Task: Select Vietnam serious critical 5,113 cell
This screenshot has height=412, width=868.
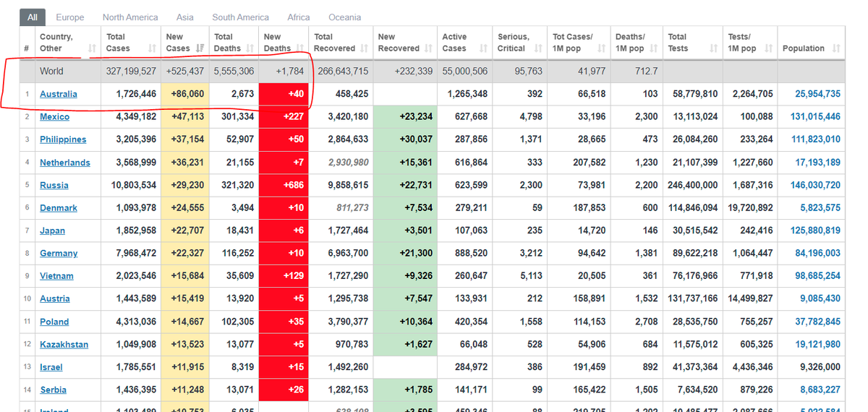Action: pyautogui.click(x=519, y=276)
